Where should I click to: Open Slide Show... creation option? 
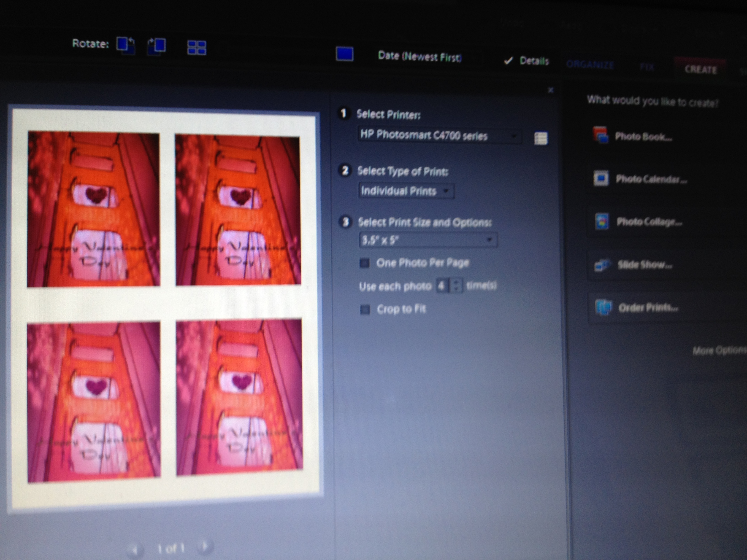pyautogui.click(x=645, y=265)
